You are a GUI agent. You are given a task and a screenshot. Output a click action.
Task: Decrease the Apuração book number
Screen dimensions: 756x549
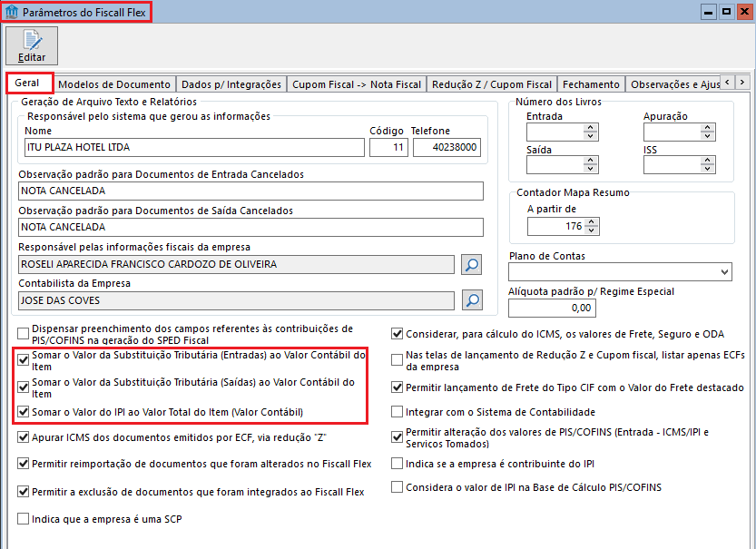point(707,136)
